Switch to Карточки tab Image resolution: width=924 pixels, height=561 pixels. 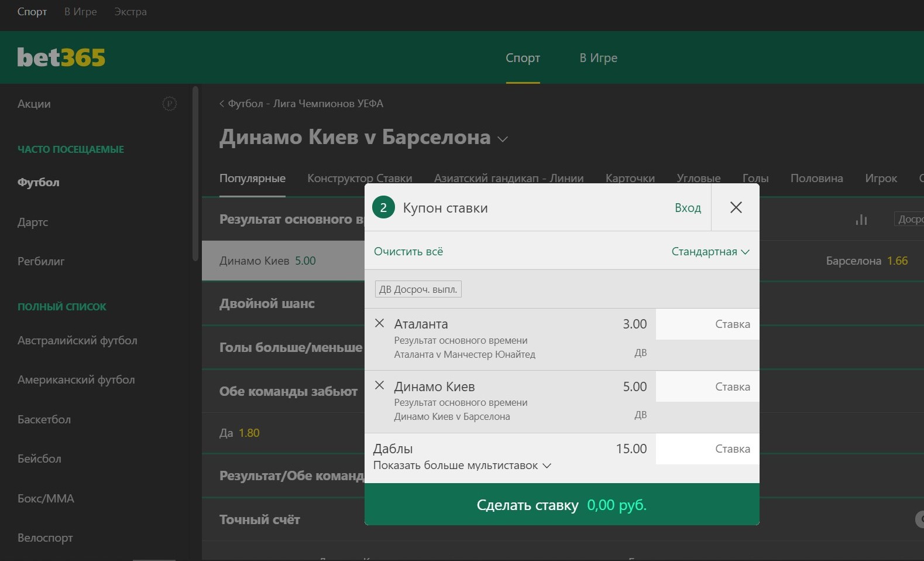[x=630, y=178]
